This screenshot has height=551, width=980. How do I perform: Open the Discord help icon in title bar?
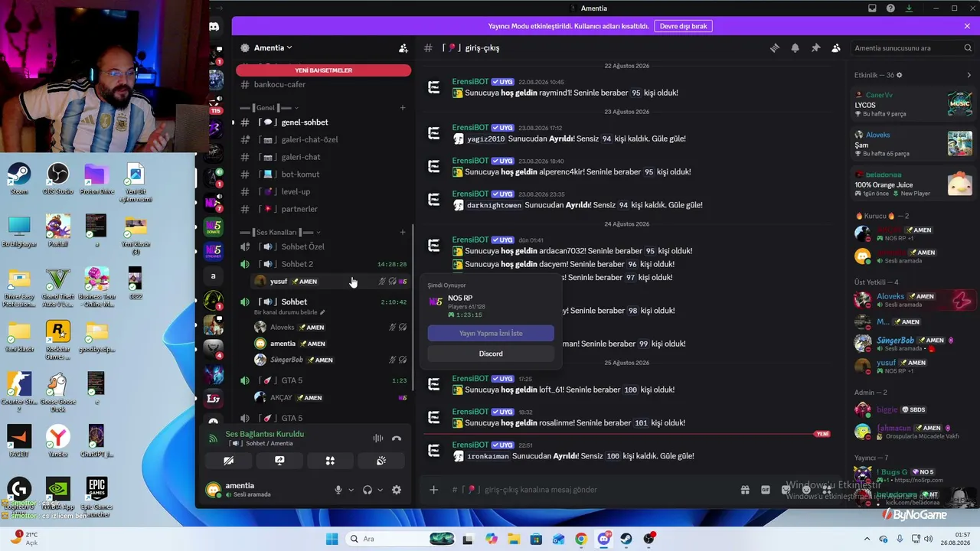click(890, 8)
